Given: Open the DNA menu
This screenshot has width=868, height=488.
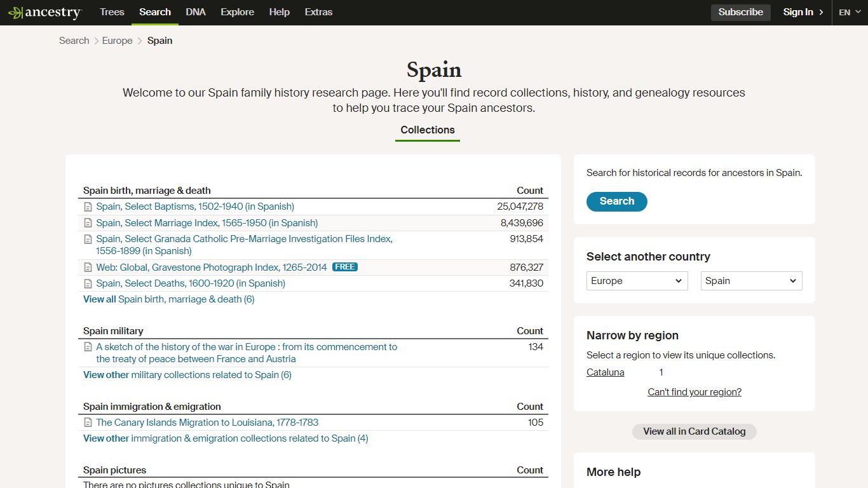Looking at the screenshot, I should pos(196,12).
